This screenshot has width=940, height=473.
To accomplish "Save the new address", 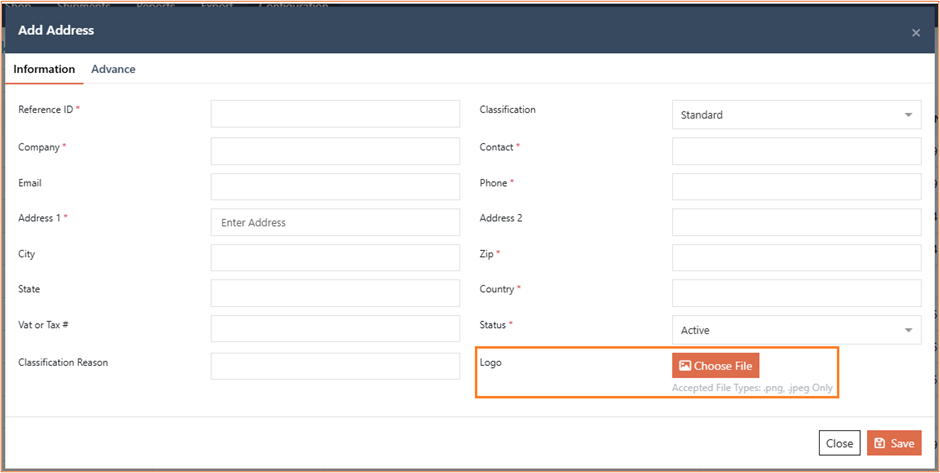I will coord(894,443).
